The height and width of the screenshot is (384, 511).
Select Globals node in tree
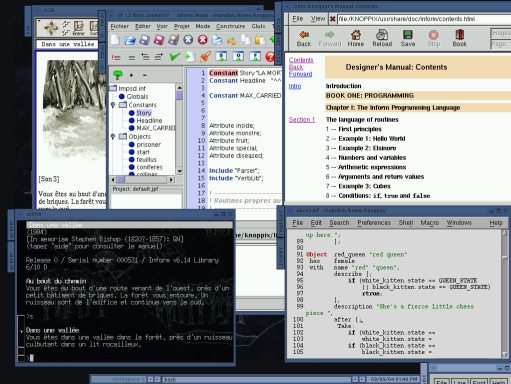pyautogui.click(x=137, y=96)
